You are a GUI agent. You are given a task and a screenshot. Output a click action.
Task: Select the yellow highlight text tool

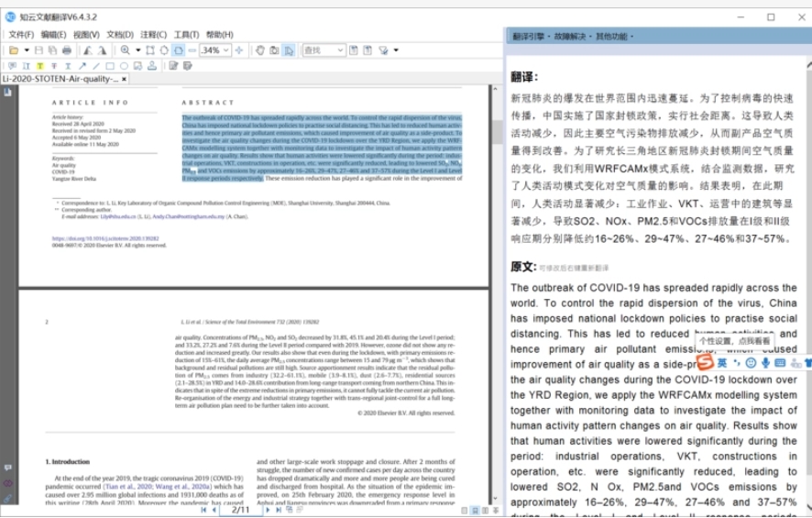pos(40,66)
